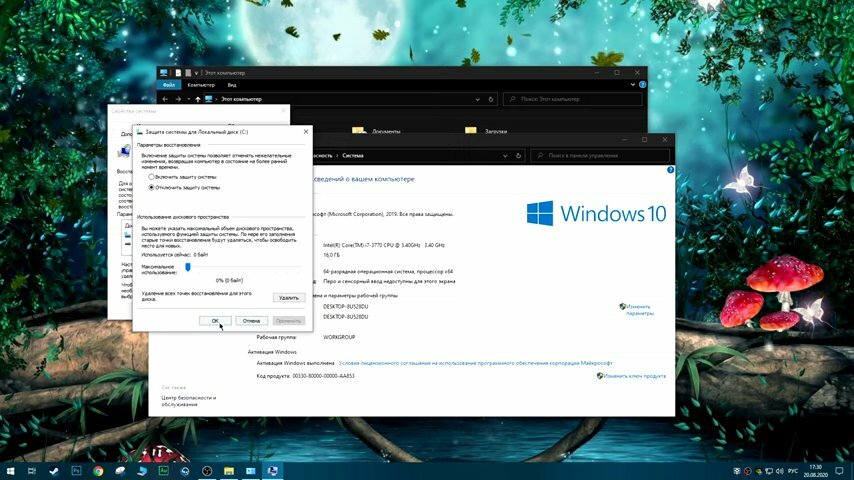
Task: Open OBS Studio from the taskbar
Action: tap(207, 471)
